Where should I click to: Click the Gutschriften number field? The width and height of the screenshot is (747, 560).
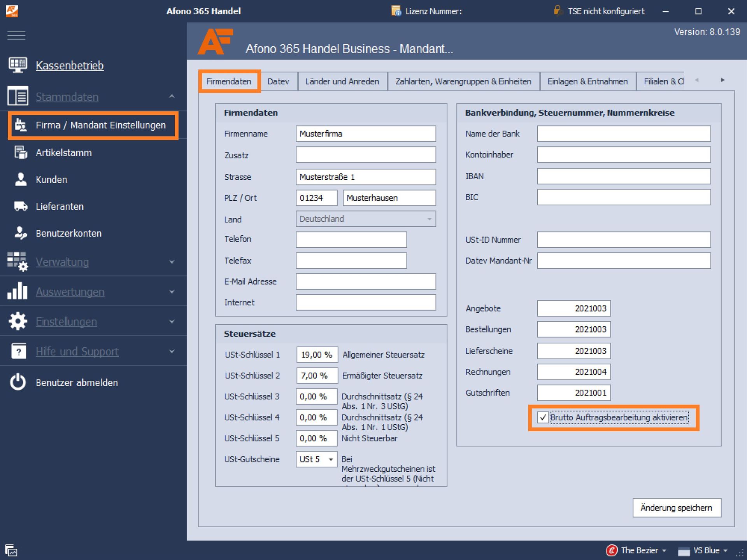pyautogui.click(x=574, y=393)
